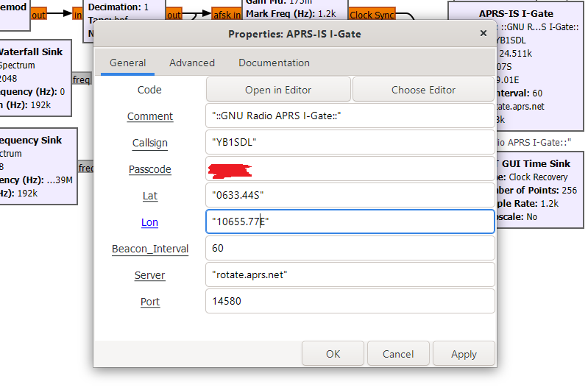Edit the Port field showing 14580
Screen dimensions: 588x390
point(350,302)
